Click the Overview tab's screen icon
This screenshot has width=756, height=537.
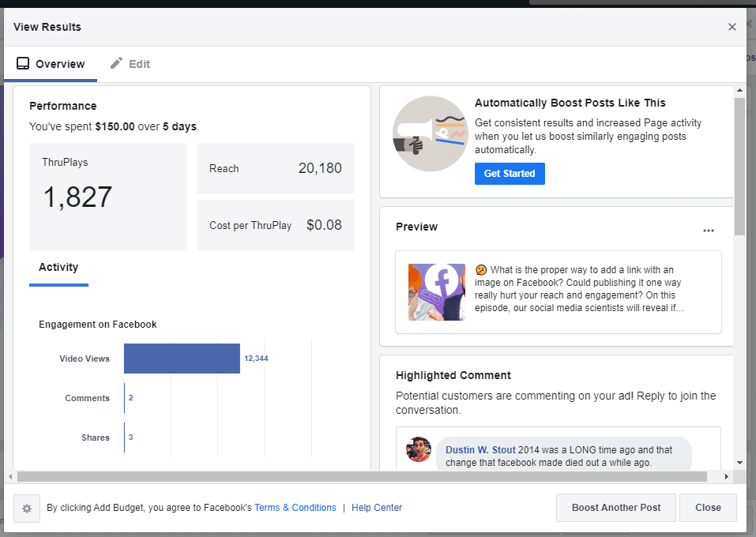click(23, 64)
